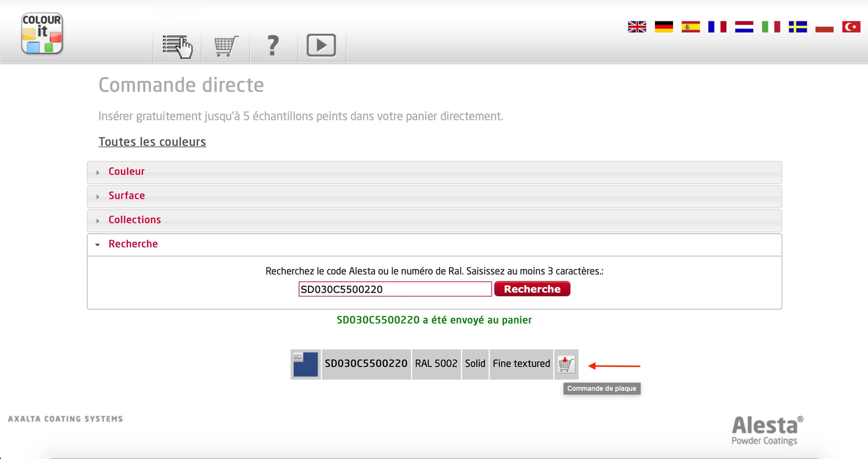Expand the Collections section

(x=134, y=220)
